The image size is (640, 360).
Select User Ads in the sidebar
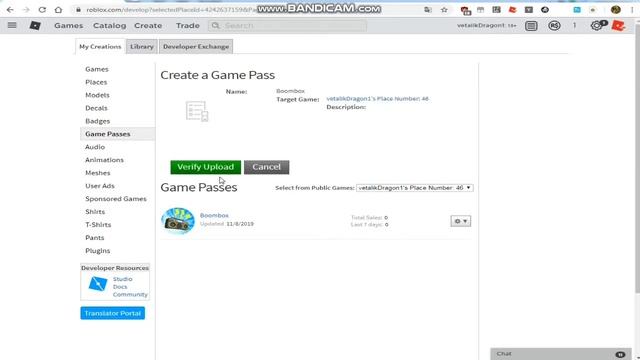(x=100, y=186)
